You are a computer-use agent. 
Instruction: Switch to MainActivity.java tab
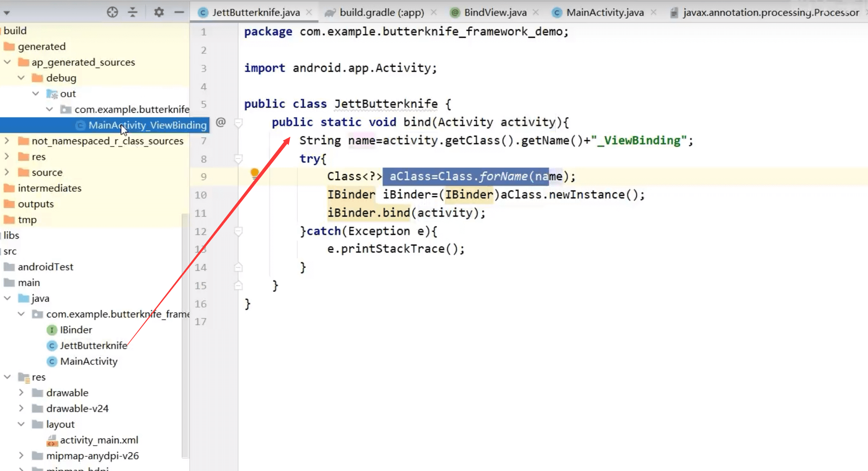(605, 12)
